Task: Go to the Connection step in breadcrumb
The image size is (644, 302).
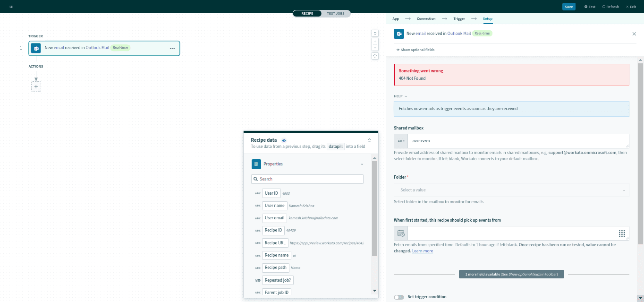Action: [x=426, y=18]
